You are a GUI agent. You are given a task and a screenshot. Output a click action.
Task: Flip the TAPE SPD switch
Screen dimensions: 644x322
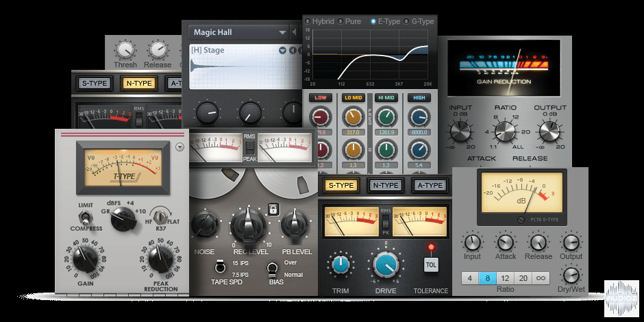pyautogui.click(x=219, y=268)
